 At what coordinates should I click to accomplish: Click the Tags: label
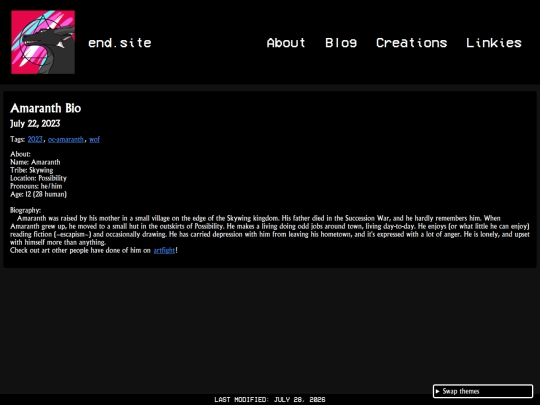pos(18,139)
